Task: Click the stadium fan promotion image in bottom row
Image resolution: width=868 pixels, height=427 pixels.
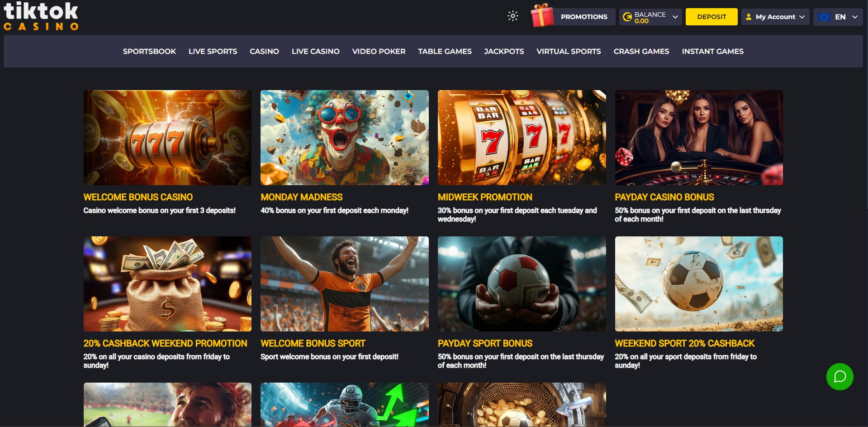Action: 167,404
